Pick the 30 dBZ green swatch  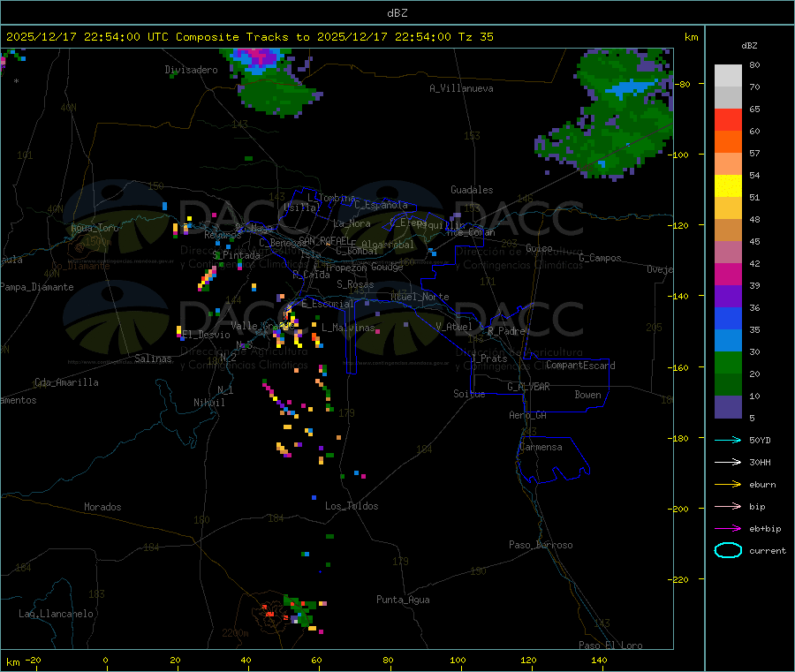pyautogui.click(x=728, y=362)
